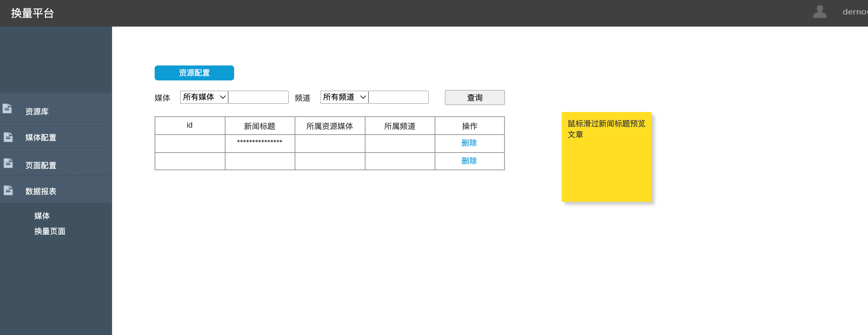The image size is (868, 335).
Task: Click the yellow sticky note
Action: coord(606,157)
